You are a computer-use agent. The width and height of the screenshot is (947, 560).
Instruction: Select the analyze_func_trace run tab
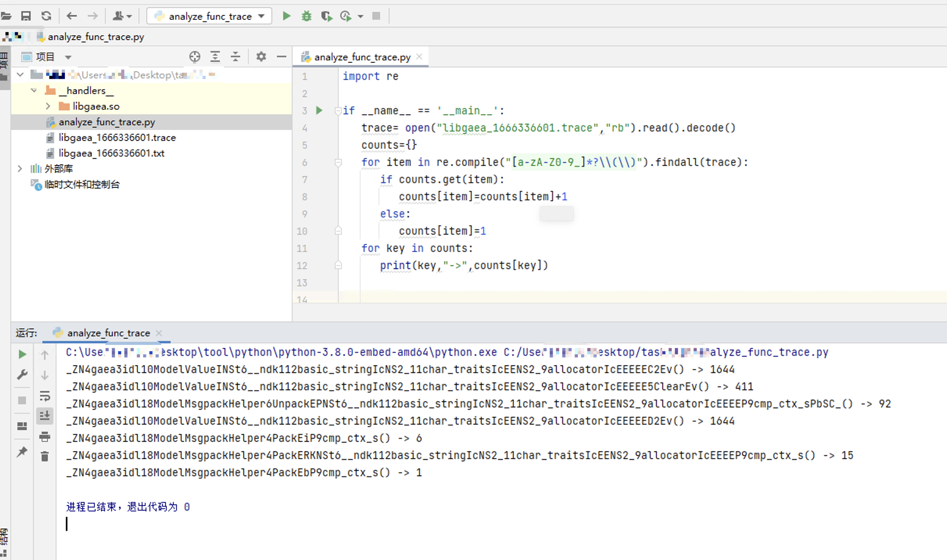pos(108,333)
